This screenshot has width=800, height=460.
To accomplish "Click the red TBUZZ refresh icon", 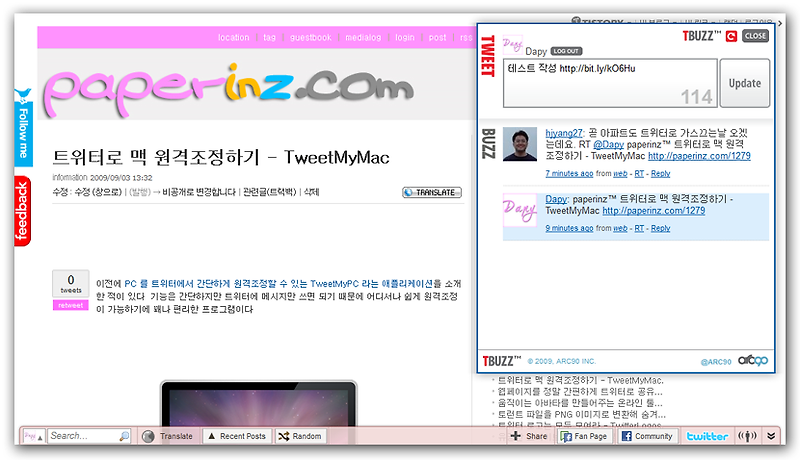I will pyautogui.click(x=732, y=36).
